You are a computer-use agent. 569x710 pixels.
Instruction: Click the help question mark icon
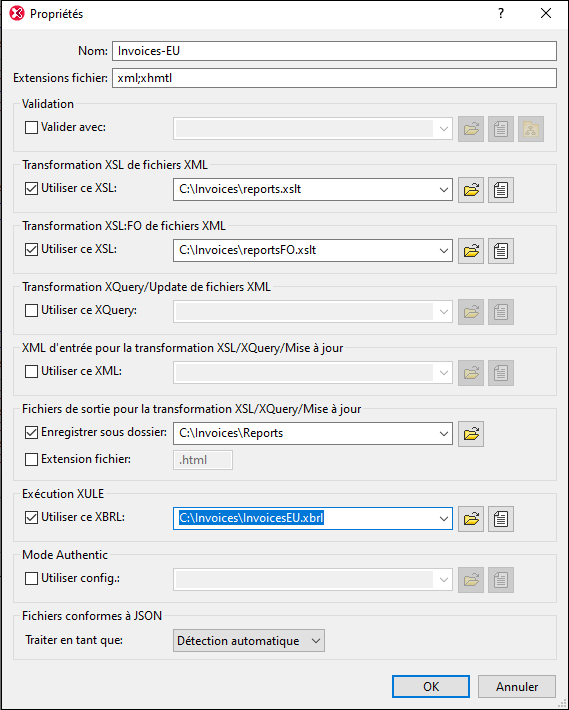click(501, 14)
